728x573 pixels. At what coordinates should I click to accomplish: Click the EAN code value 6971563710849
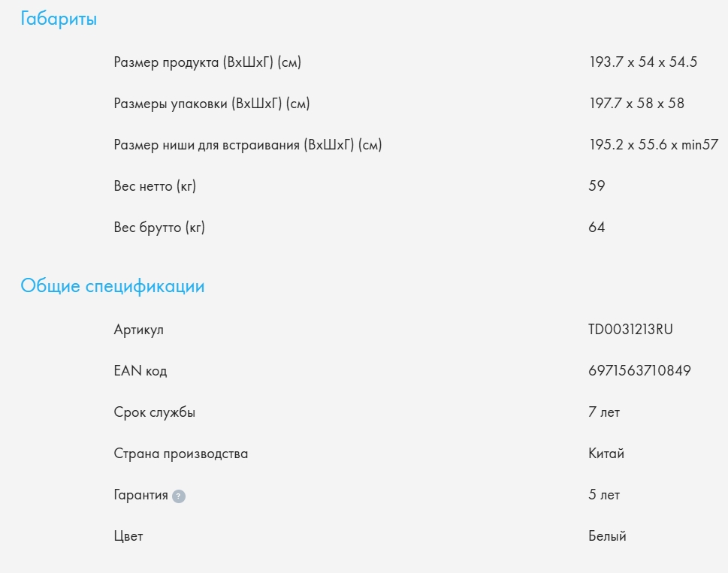(639, 371)
